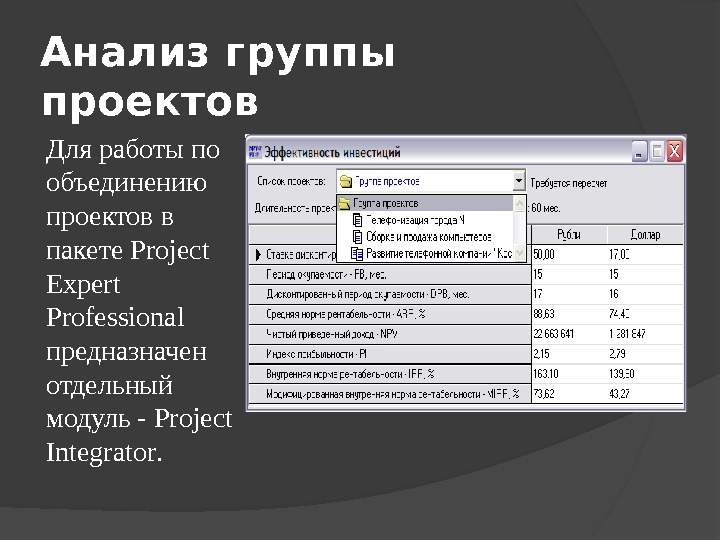Select the row 'Период окупаемости - PB, мес.'

tap(390, 275)
